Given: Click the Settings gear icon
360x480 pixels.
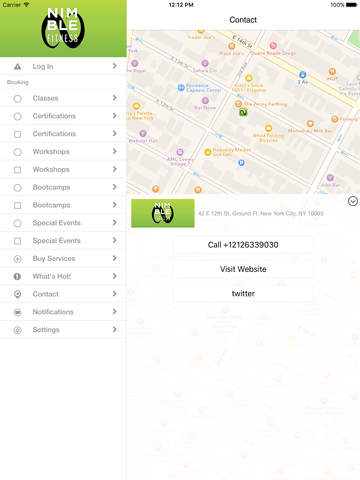Looking at the screenshot, I should 18,330.
